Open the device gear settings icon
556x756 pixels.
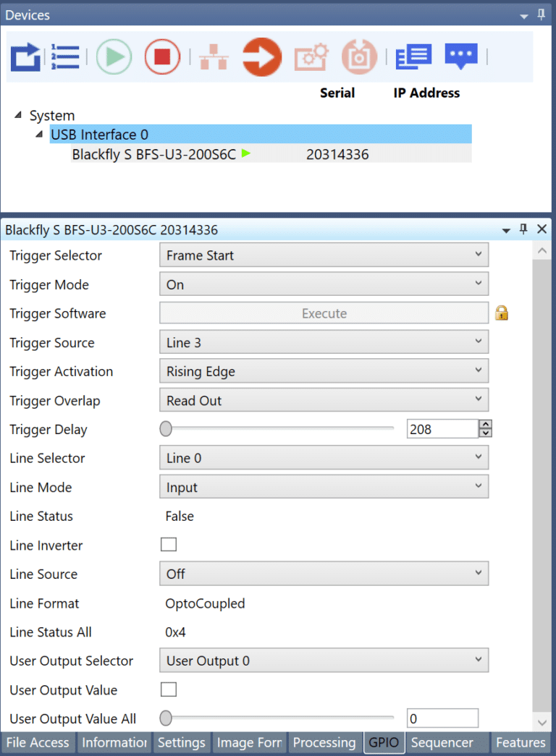pyautogui.click(x=311, y=57)
